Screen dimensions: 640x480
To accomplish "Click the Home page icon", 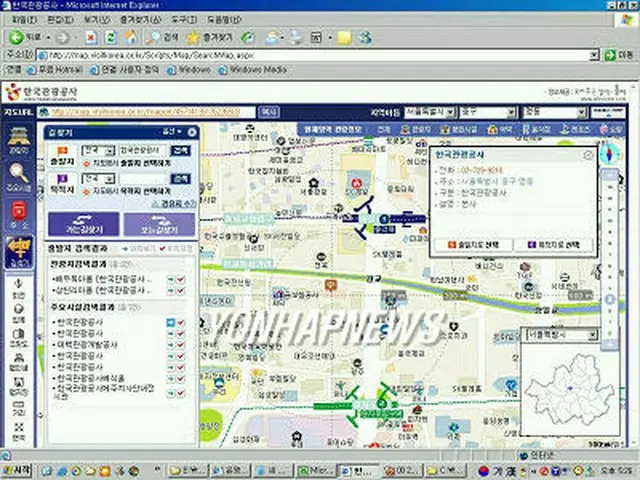I will coord(131,38).
